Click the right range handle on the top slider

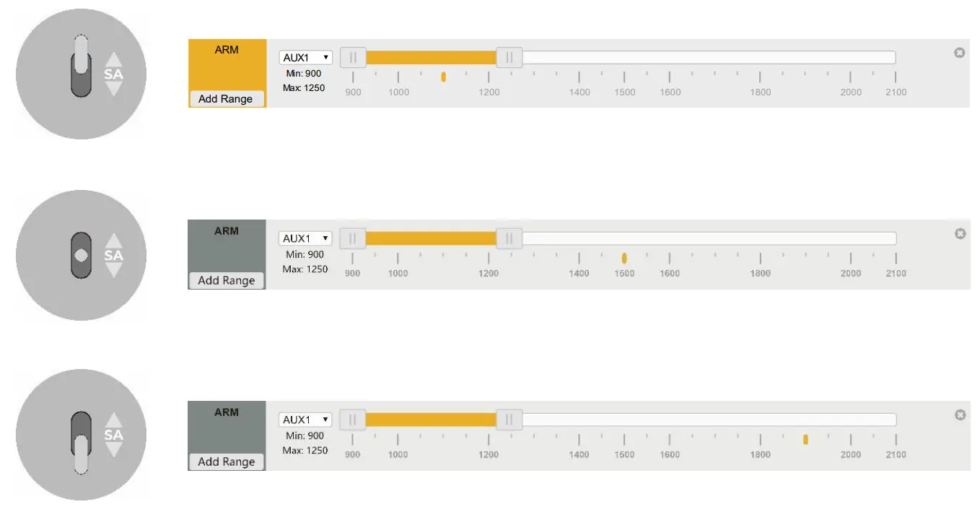point(509,57)
